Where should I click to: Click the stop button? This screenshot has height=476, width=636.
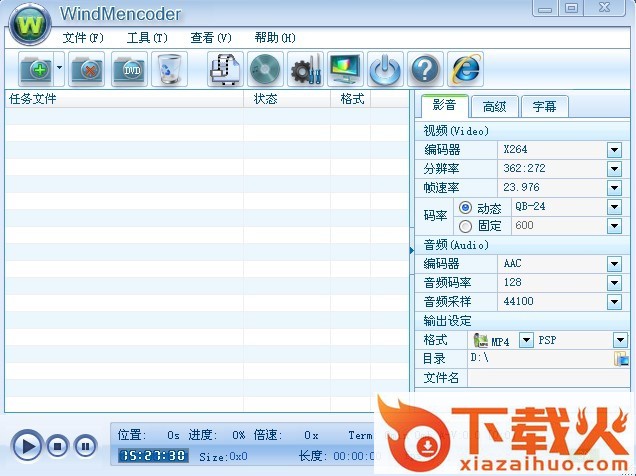point(58,446)
